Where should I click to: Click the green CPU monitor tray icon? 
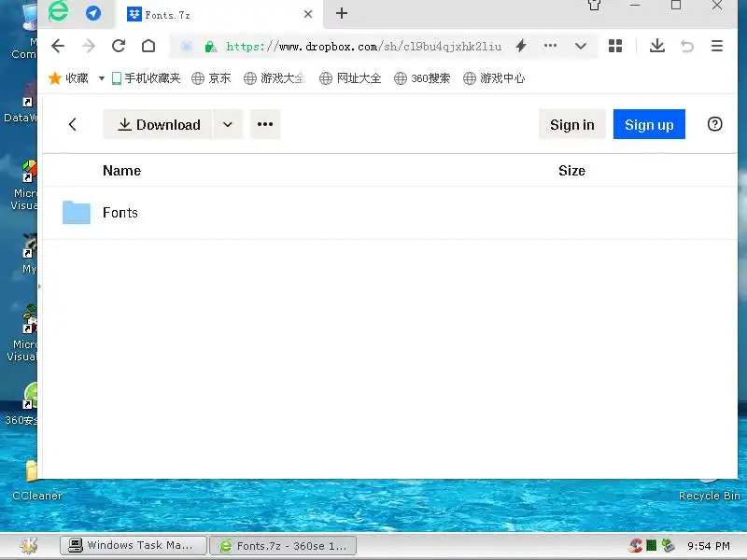(x=651, y=545)
